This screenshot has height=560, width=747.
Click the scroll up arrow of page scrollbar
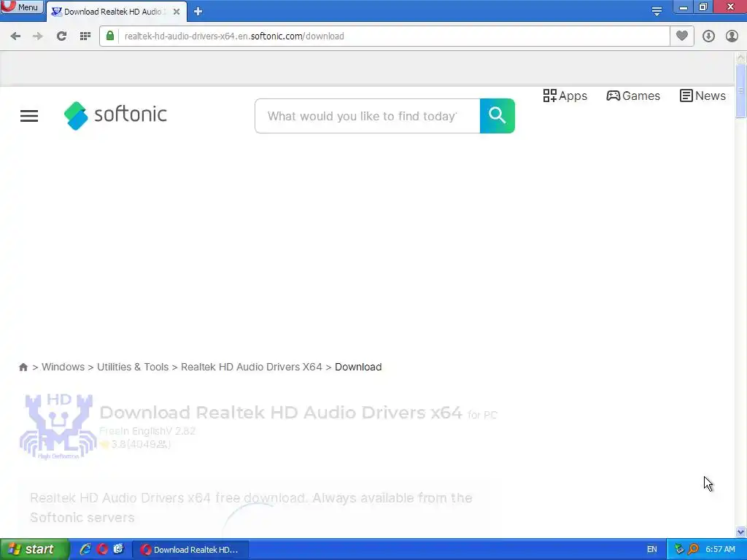coord(740,57)
